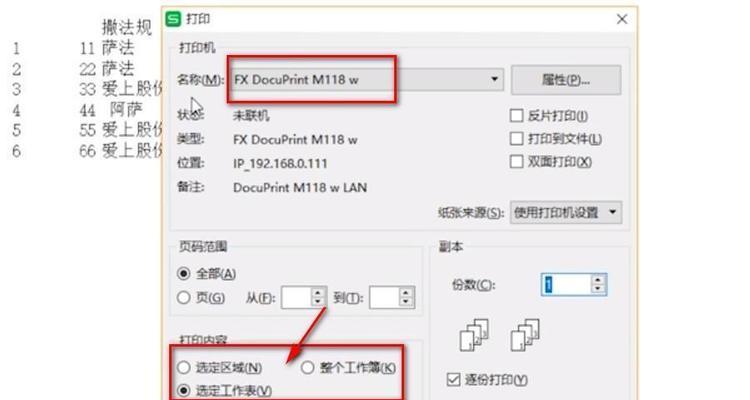
Task: Enable 双面打印(X) checkbox
Action: pos(517,162)
